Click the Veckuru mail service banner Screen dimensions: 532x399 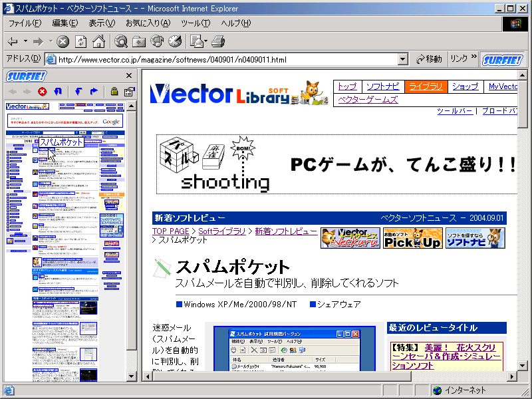pos(350,238)
